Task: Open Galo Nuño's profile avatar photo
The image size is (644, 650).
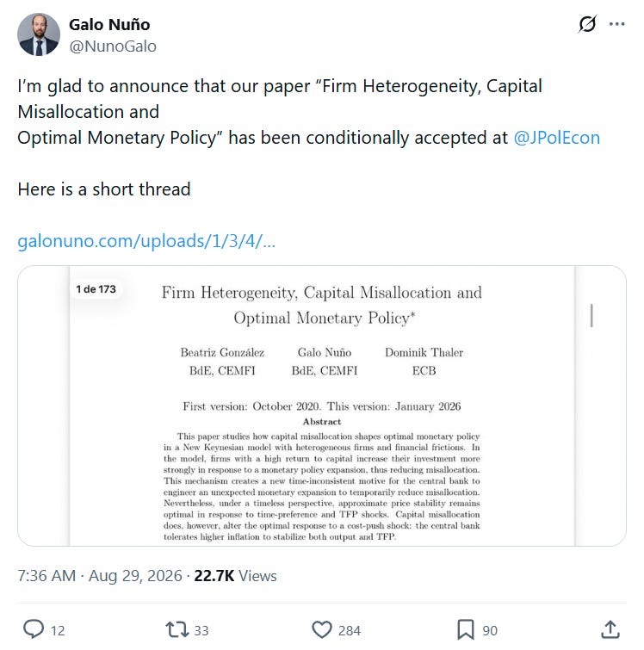Action: 39,34
